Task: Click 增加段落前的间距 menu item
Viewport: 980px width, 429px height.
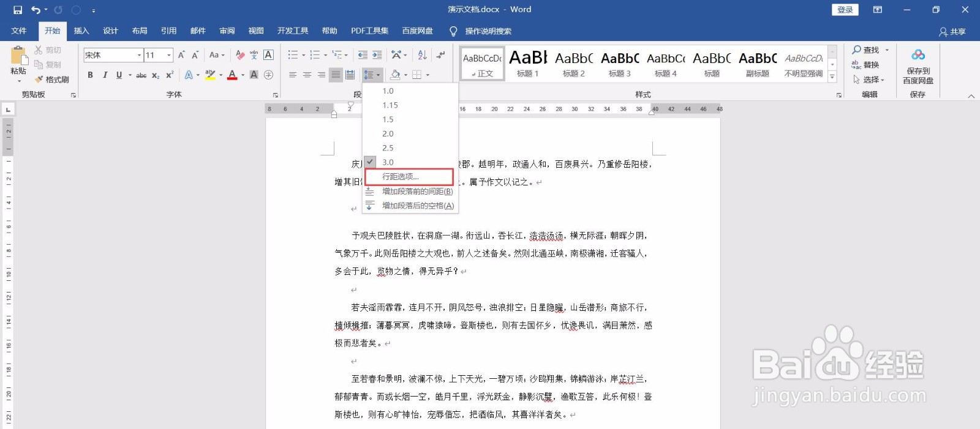Action: [410, 191]
